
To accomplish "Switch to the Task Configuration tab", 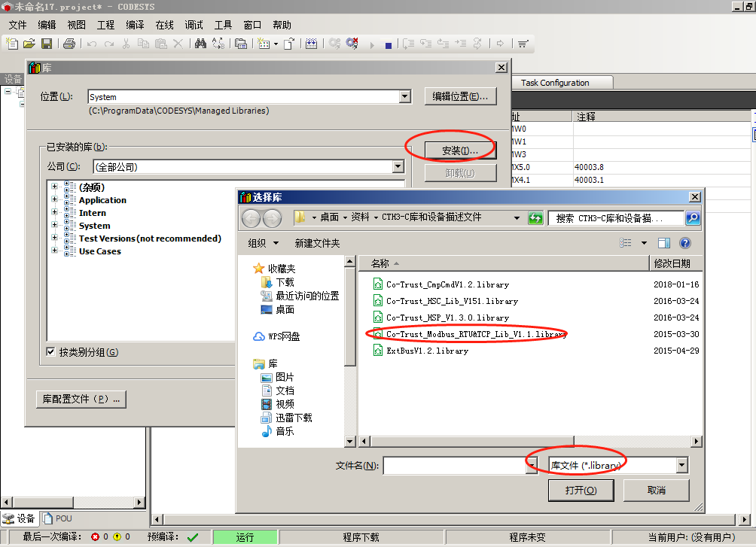I will (555, 83).
